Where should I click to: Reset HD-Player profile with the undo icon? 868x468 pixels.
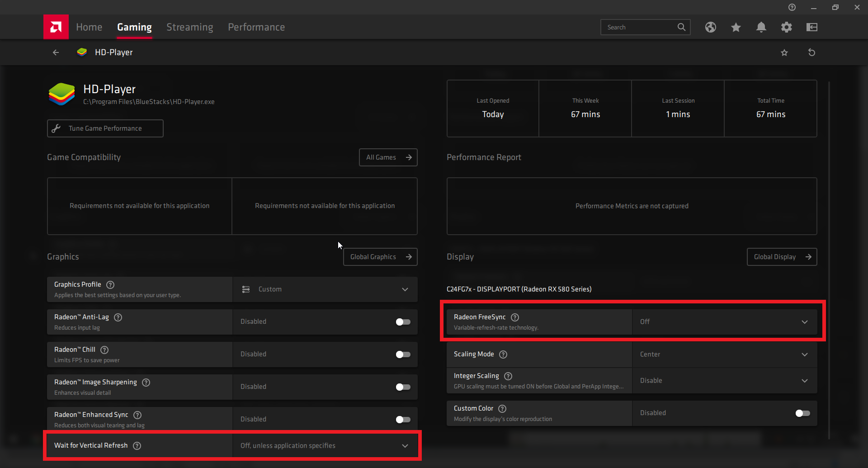[812, 52]
